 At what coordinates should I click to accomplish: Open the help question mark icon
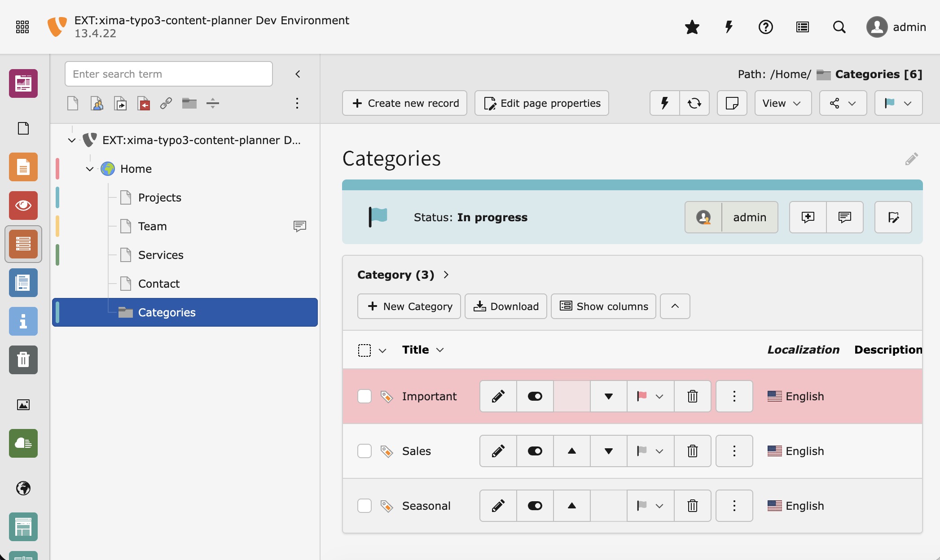pos(765,27)
